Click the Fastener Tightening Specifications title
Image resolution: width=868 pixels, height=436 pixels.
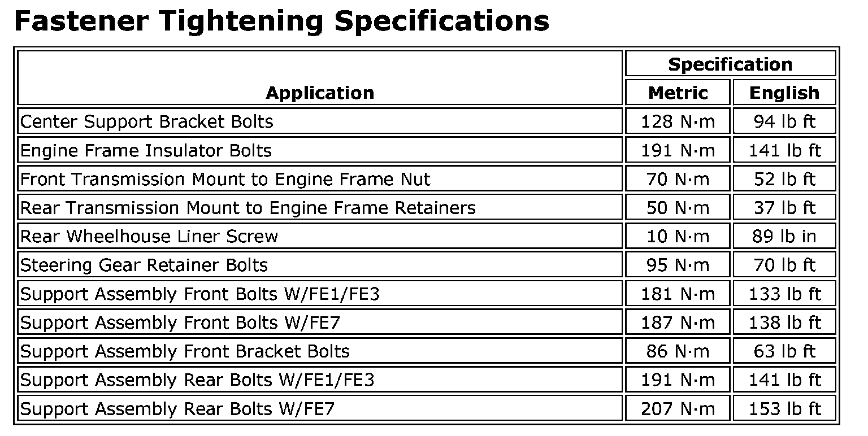pos(281,21)
